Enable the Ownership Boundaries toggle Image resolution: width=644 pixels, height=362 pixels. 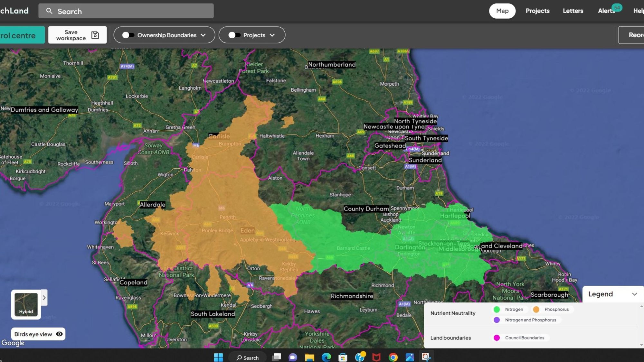coord(128,35)
